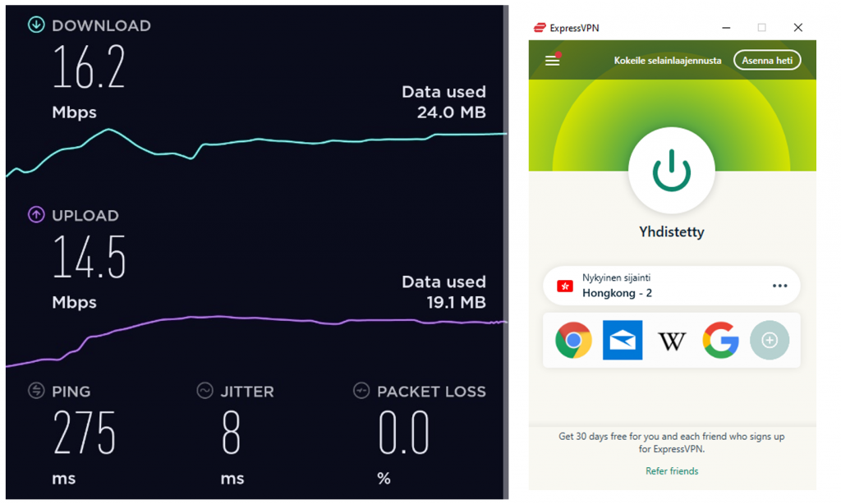Click the Asenna heti button
The height and width of the screenshot is (504, 841).
767,60
